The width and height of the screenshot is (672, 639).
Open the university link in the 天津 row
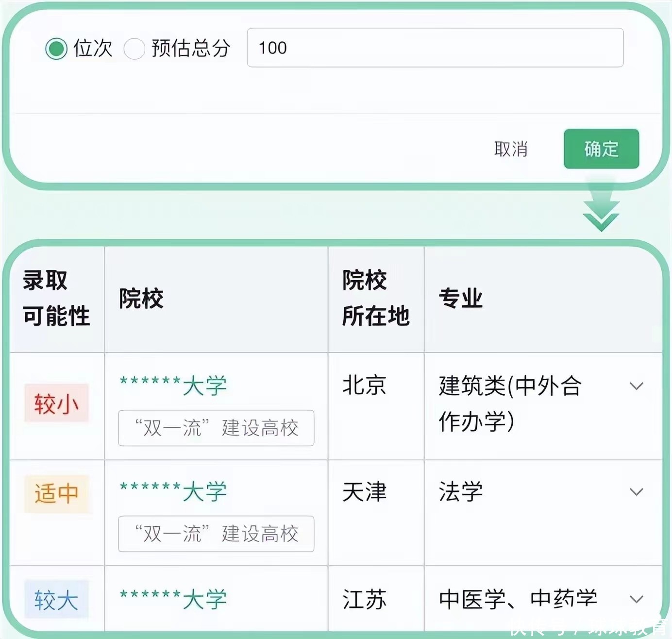coord(173,492)
